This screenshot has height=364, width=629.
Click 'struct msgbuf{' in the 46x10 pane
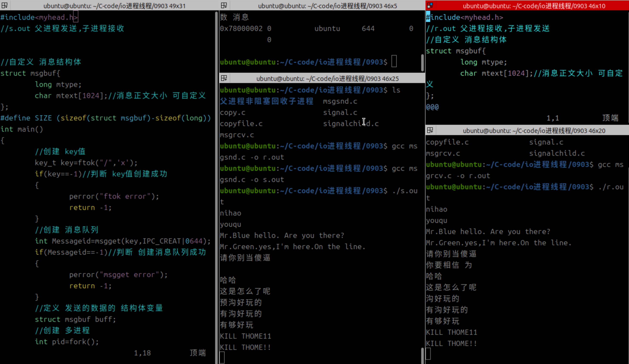(456, 51)
